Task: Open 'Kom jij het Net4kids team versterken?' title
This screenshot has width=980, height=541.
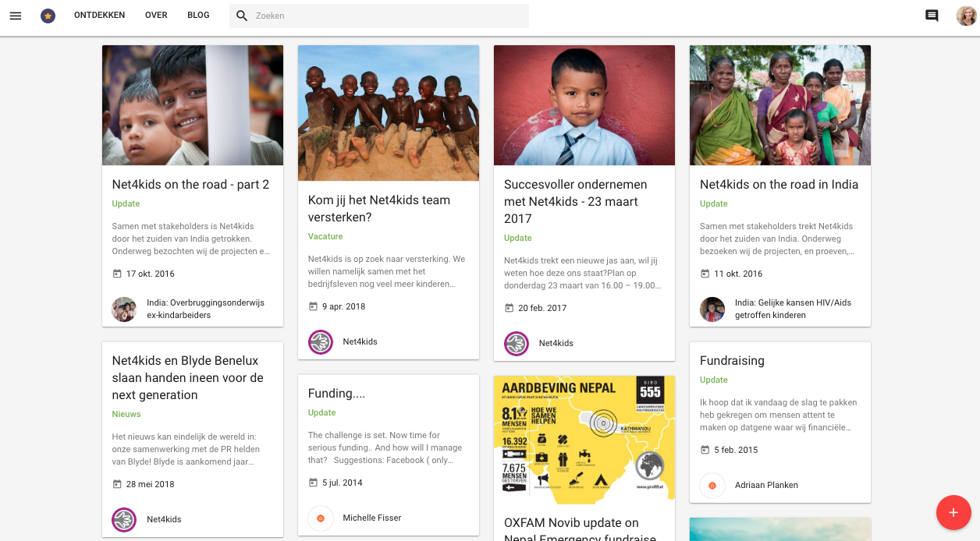Action: (x=379, y=209)
